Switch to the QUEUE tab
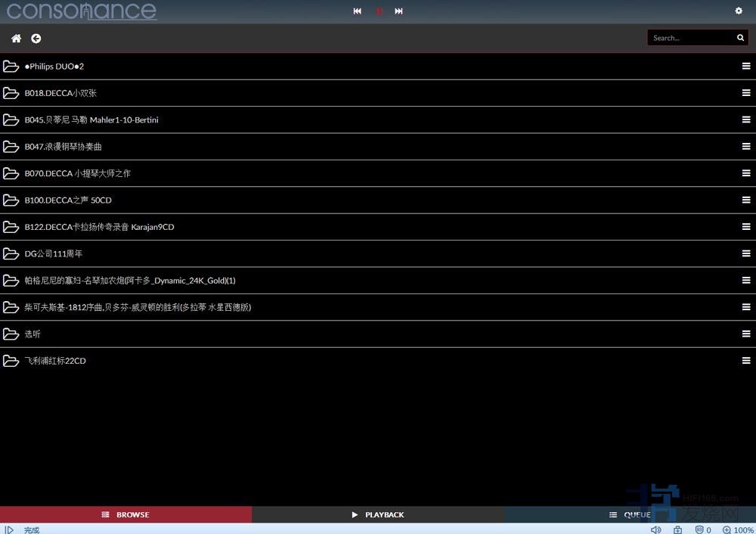The height and width of the screenshot is (534, 756). (630, 514)
